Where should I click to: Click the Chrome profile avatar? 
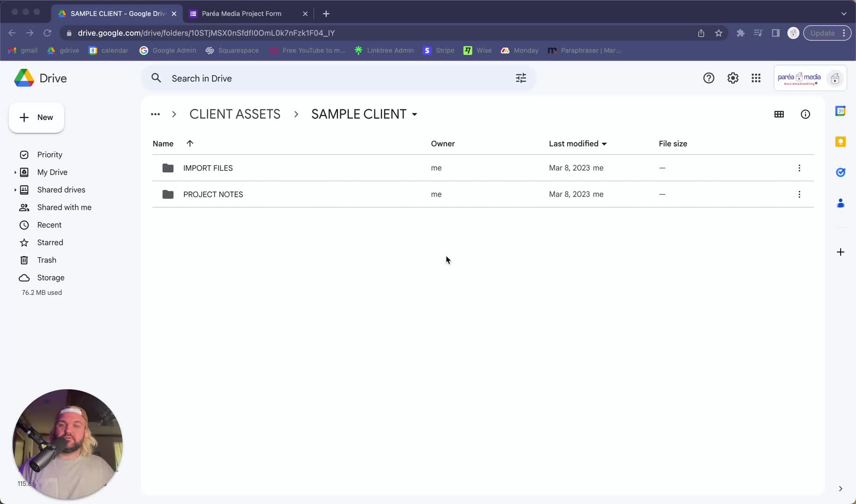click(x=793, y=33)
